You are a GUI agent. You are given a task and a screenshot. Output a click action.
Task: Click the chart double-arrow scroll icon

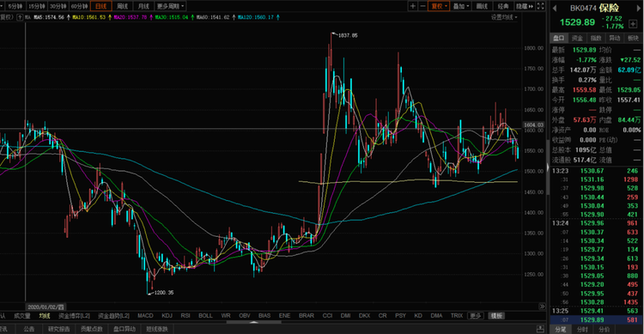click(542, 307)
